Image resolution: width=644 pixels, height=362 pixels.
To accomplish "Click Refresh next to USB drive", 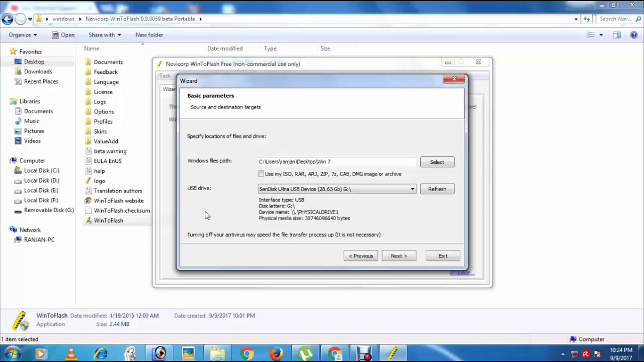I will [x=437, y=189].
